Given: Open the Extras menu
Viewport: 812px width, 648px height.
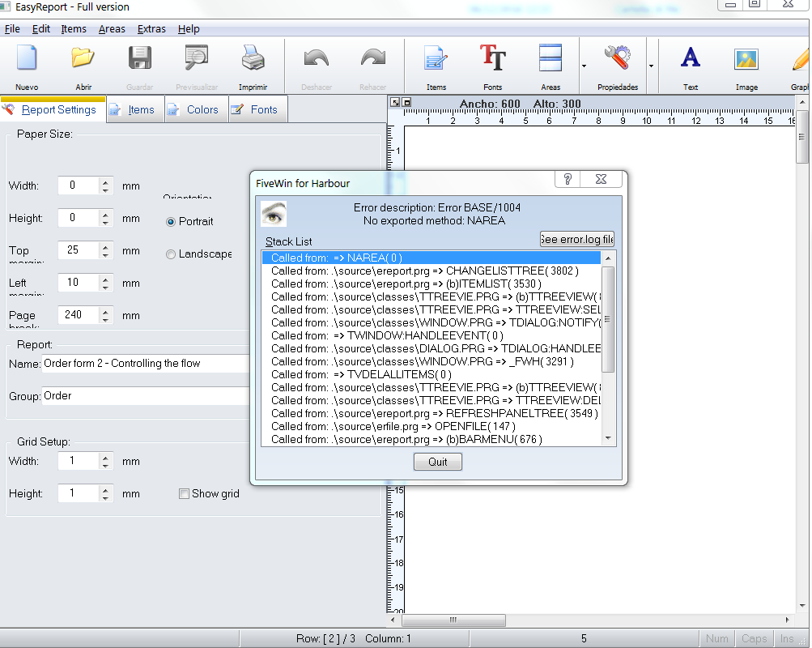Looking at the screenshot, I should coord(151,29).
